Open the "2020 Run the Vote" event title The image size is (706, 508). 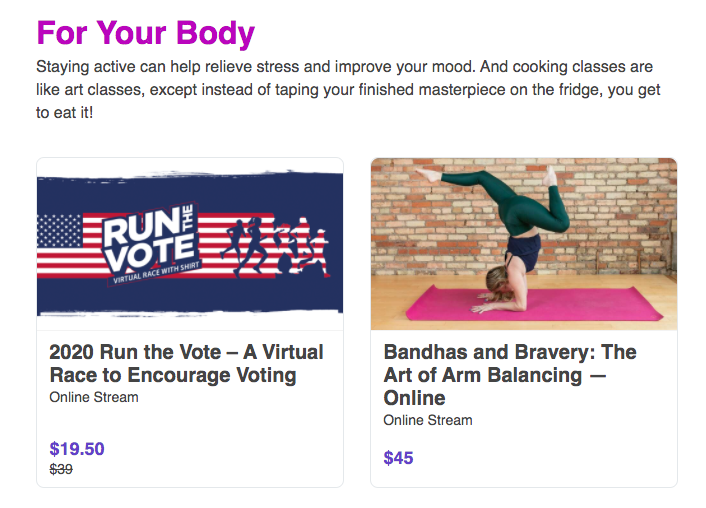click(x=186, y=364)
